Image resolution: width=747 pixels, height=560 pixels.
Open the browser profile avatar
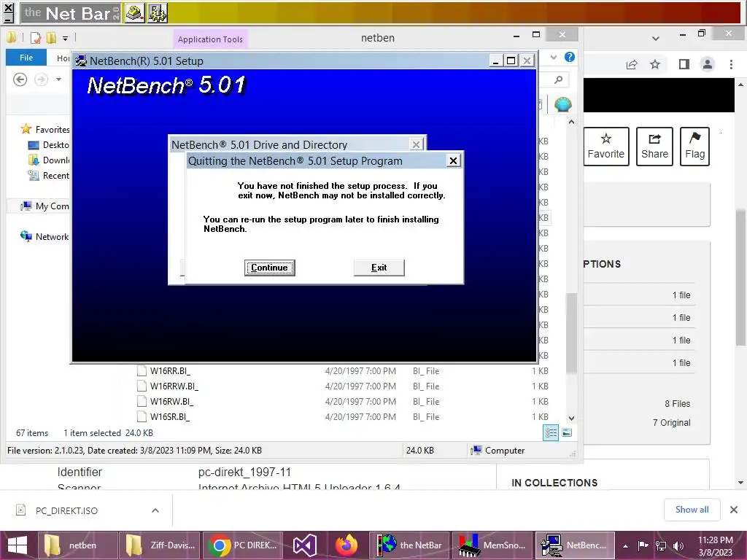(x=708, y=64)
